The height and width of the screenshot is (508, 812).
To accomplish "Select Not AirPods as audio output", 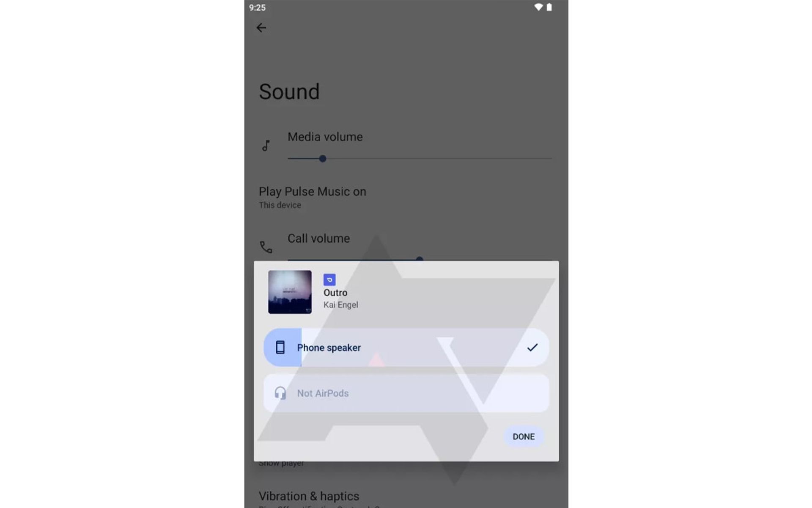I will pyautogui.click(x=406, y=393).
